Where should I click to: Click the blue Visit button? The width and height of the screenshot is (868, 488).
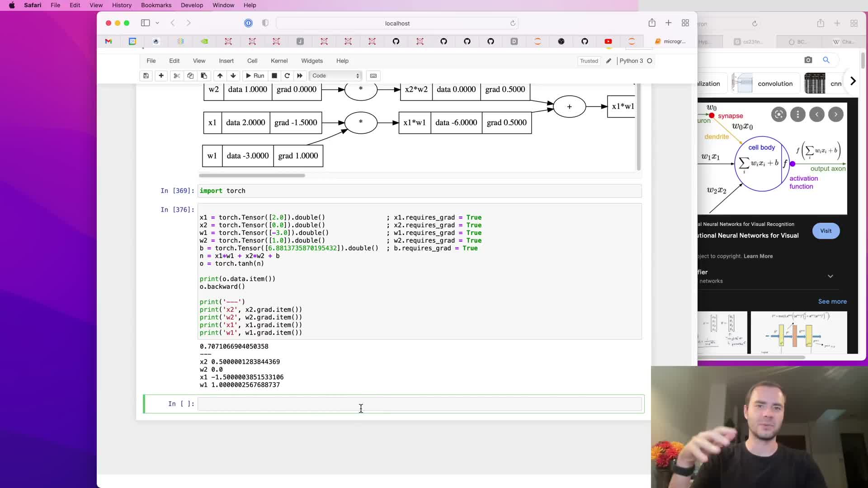826,231
